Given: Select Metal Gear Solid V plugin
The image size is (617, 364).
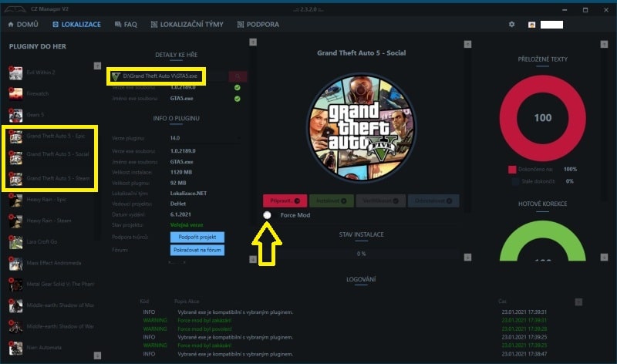Looking at the screenshot, I should point(52,284).
